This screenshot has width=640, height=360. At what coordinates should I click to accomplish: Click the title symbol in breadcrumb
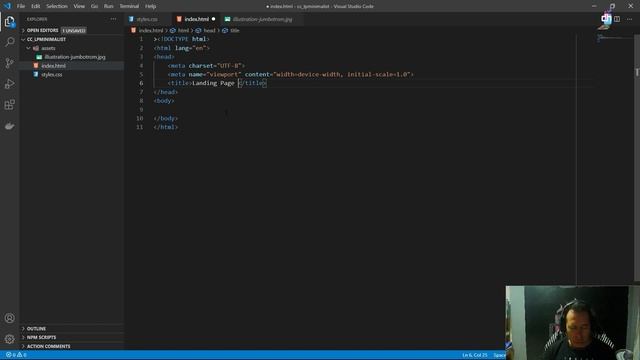231,31
